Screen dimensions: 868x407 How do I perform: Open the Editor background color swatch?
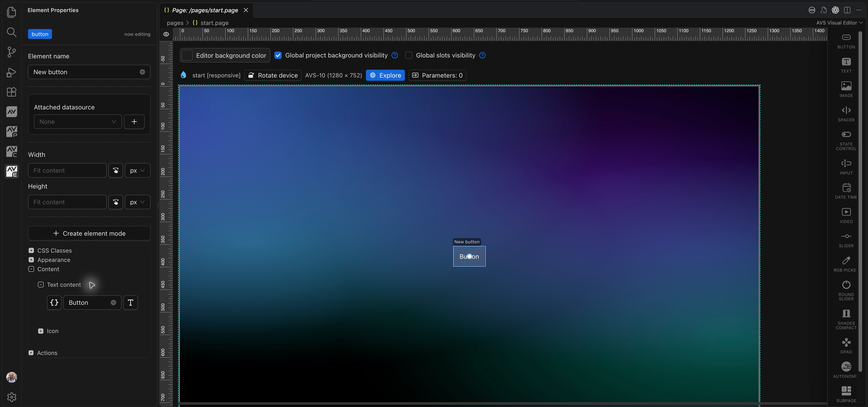tap(187, 55)
